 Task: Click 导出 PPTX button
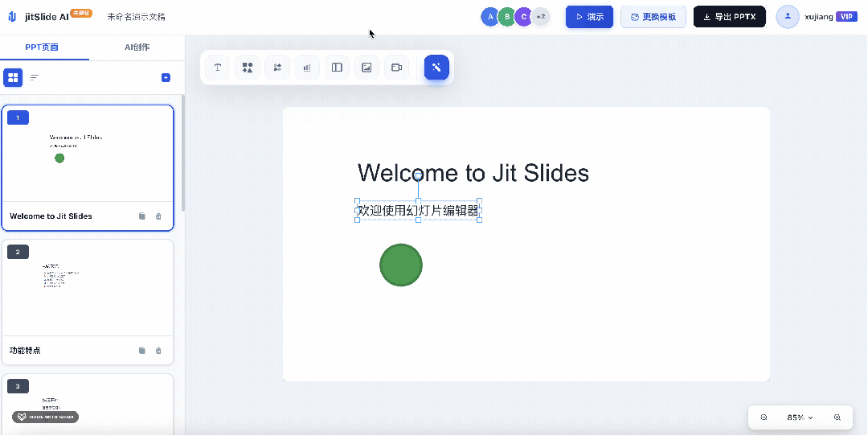(730, 17)
